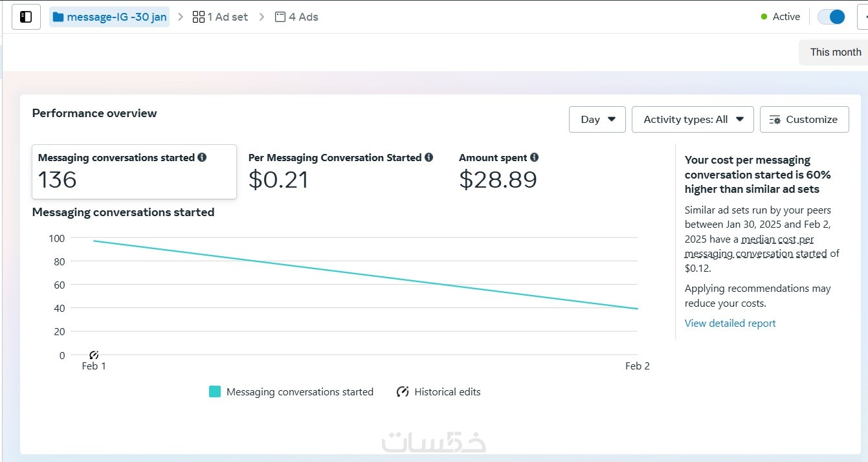Click the Amount spent info icon
Image resolution: width=868 pixels, height=462 pixels.
click(534, 157)
